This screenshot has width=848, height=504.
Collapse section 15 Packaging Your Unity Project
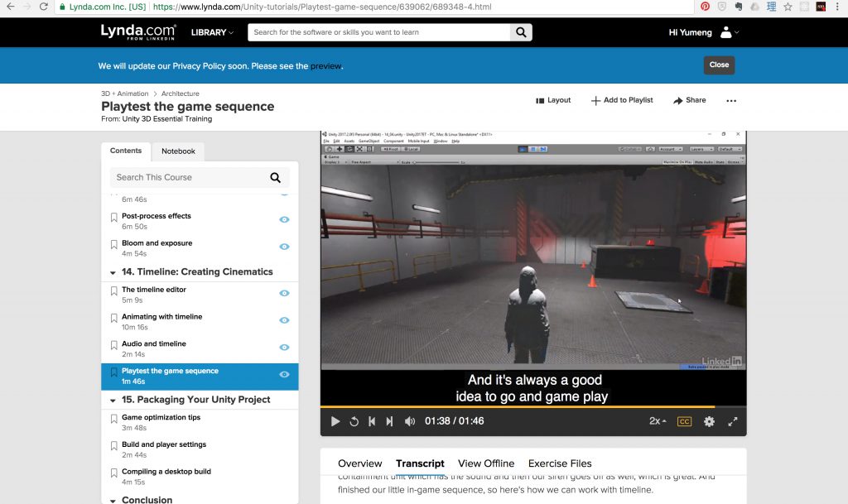113,401
